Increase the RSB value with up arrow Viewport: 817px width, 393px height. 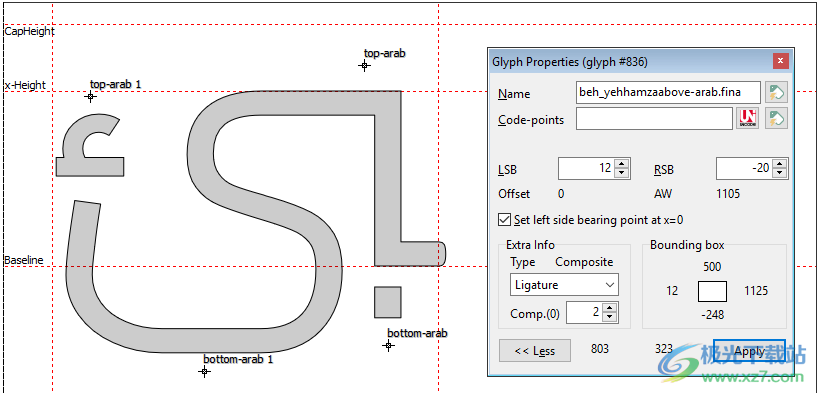pos(780,164)
